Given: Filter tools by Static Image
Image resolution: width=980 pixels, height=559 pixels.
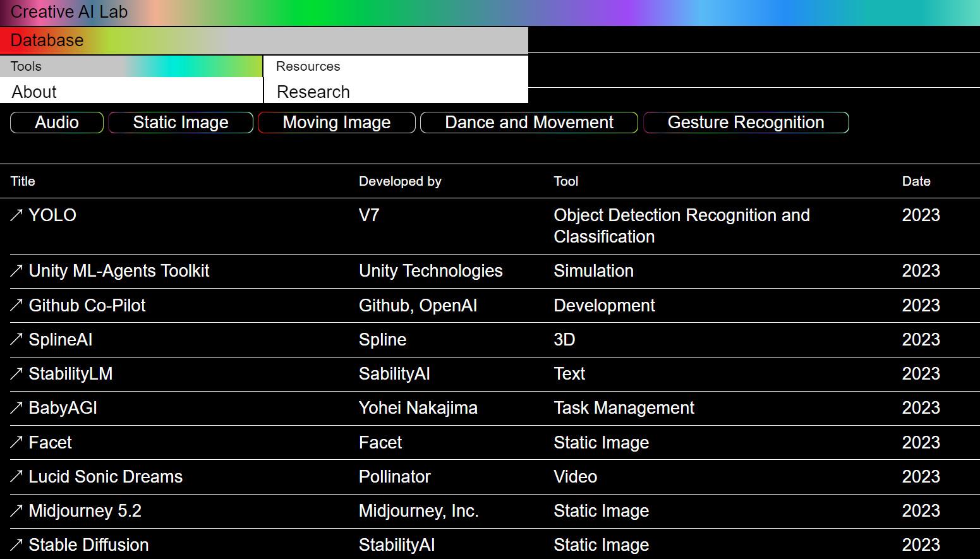Looking at the screenshot, I should 181,123.
